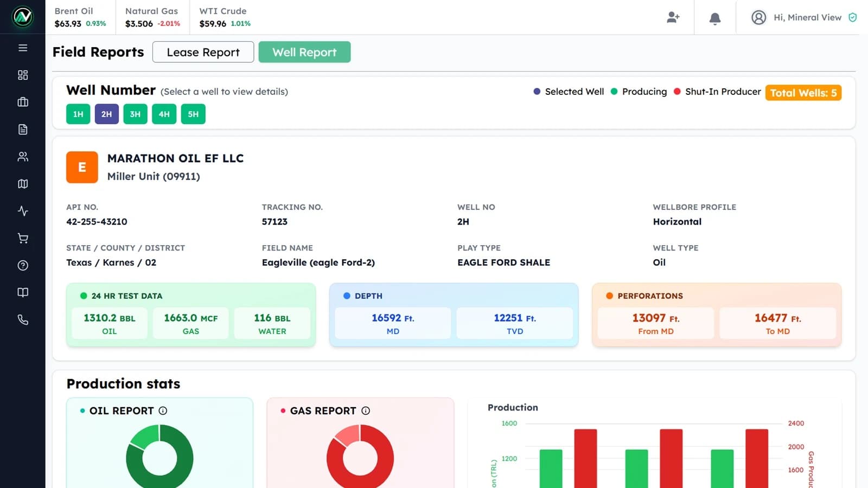Click the Hi, Mineral View greeting

coord(807,17)
